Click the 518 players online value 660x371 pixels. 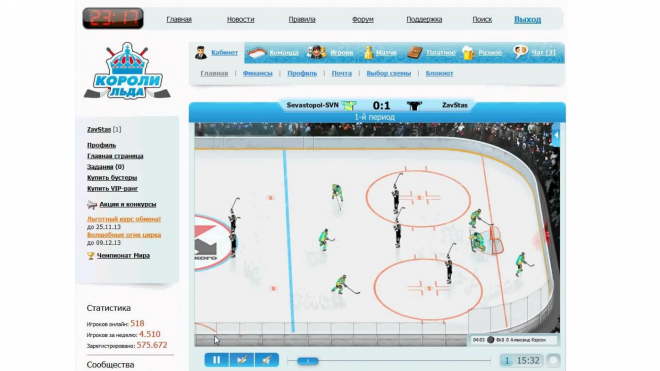(x=137, y=323)
